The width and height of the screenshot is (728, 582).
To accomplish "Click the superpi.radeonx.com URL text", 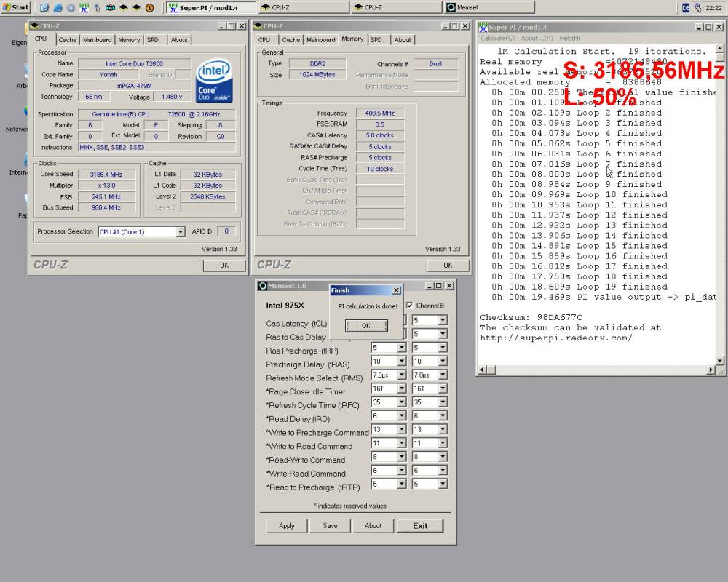I will point(555,338).
